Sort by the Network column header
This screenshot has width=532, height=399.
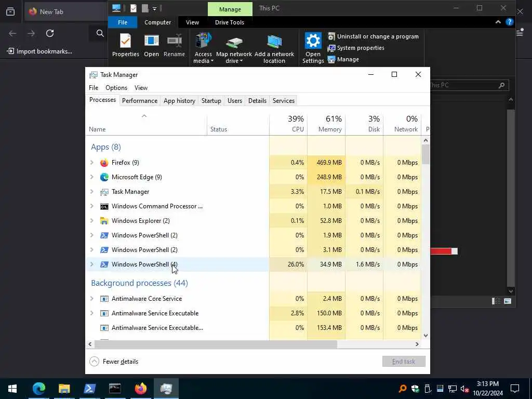[403, 124]
